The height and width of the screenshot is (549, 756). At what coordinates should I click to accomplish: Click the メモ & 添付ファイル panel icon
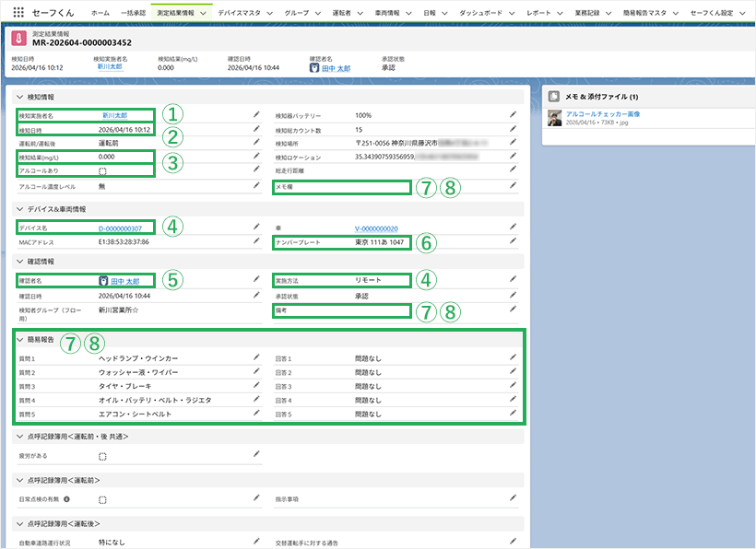coord(554,97)
